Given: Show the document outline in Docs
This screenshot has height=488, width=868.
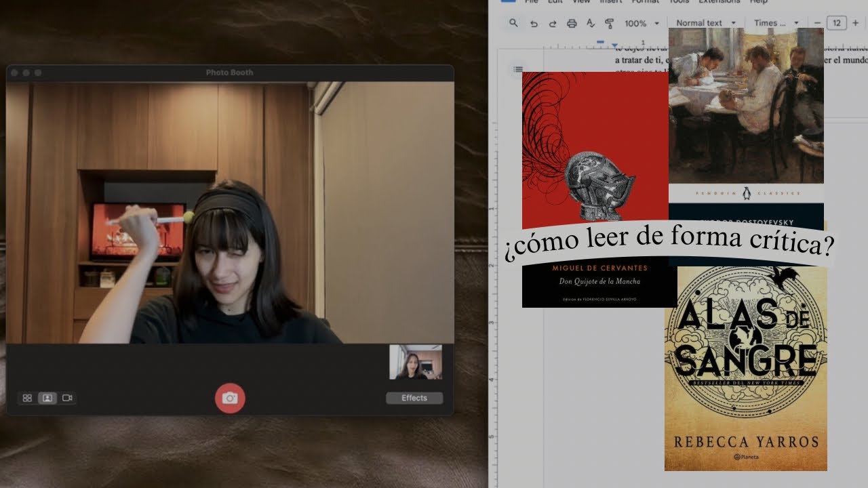Looking at the screenshot, I should click(x=518, y=69).
